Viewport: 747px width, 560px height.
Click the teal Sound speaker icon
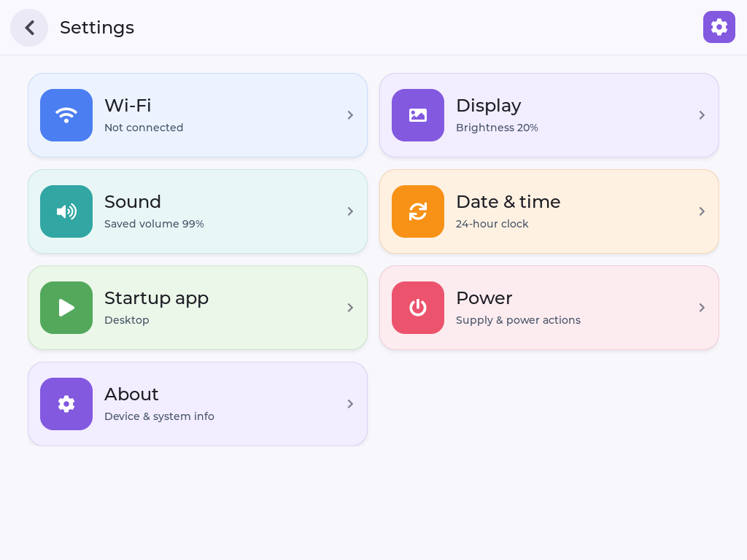[x=66, y=211]
